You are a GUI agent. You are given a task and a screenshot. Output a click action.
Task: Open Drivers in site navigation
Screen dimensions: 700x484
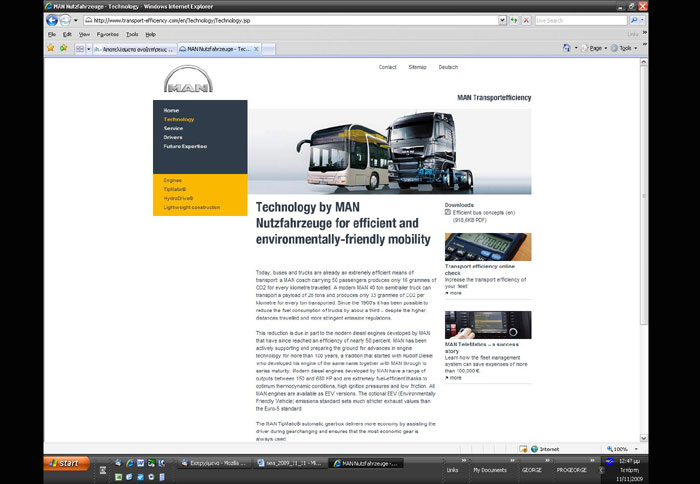tap(173, 137)
